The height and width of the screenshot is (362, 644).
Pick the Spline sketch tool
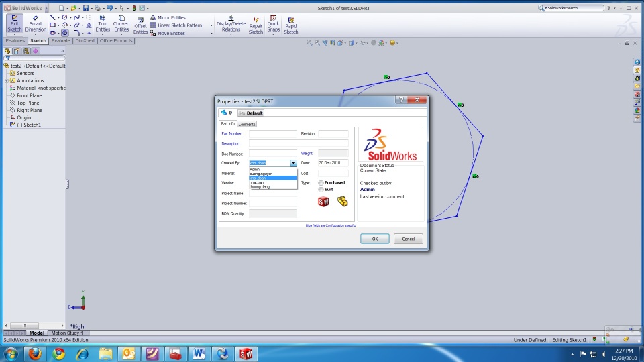tap(76, 17)
